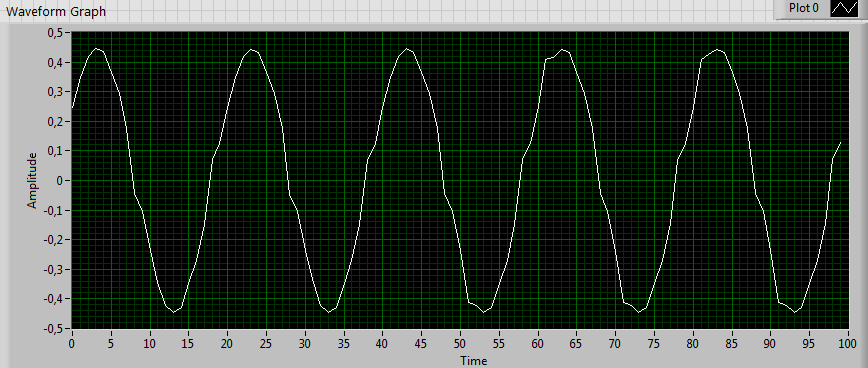This screenshot has height=368, width=868.
Task: Click the 25 tick on the Time scale
Action: pos(266,344)
